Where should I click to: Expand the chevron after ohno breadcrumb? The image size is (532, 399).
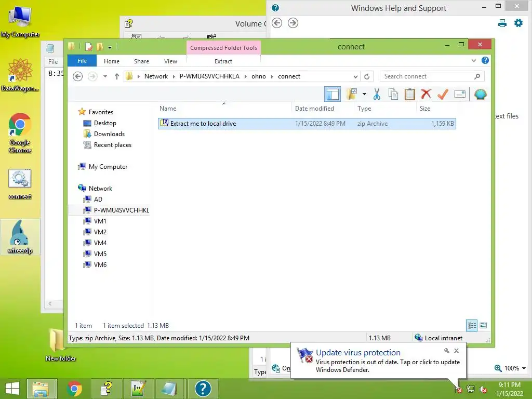click(x=272, y=76)
